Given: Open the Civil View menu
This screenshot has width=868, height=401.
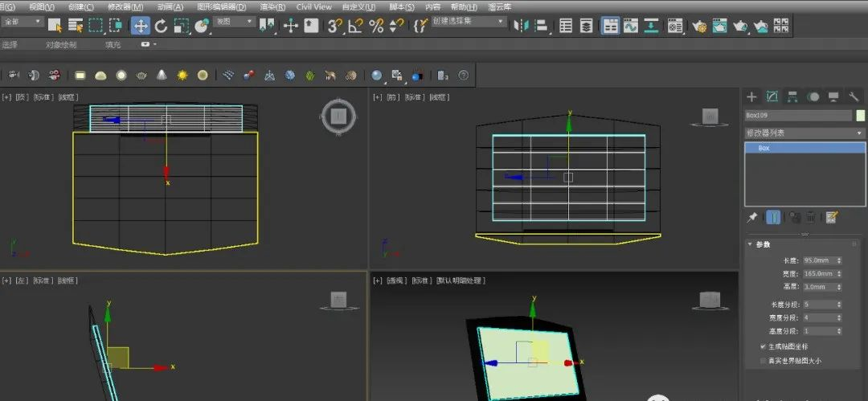Looking at the screenshot, I should point(314,6).
